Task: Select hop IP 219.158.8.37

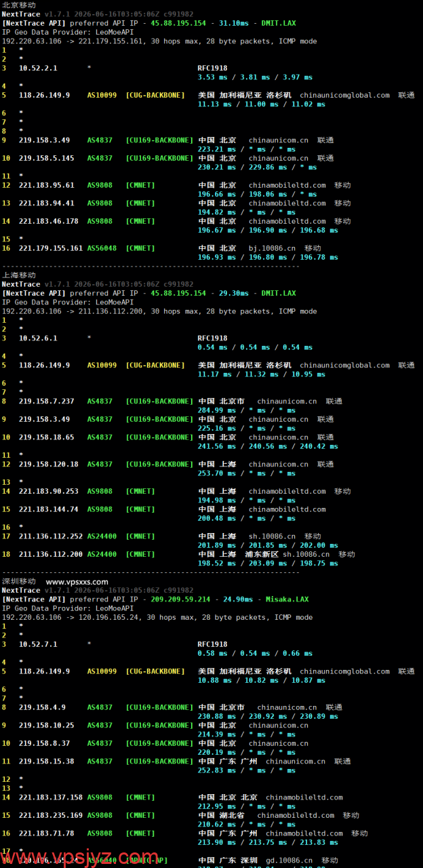Action: coord(45,743)
